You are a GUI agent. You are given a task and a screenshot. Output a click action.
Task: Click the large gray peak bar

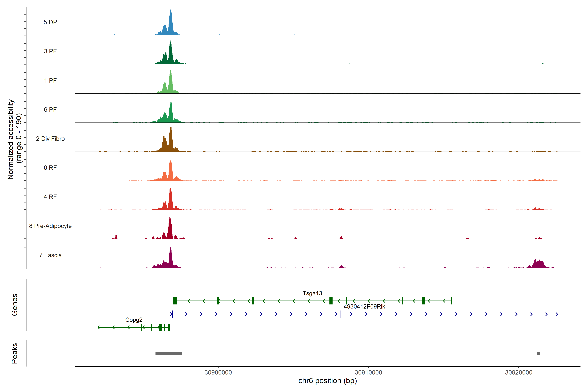click(x=169, y=353)
